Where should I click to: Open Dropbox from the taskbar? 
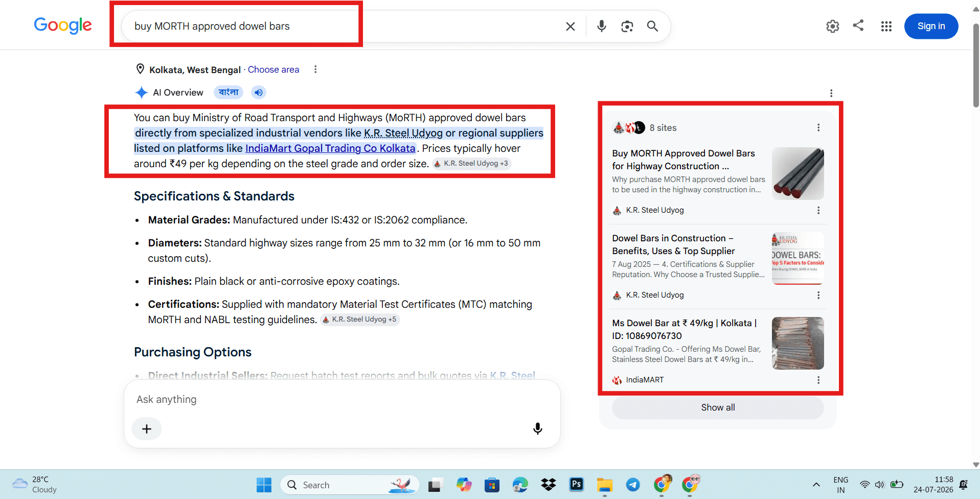pos(549,485)
